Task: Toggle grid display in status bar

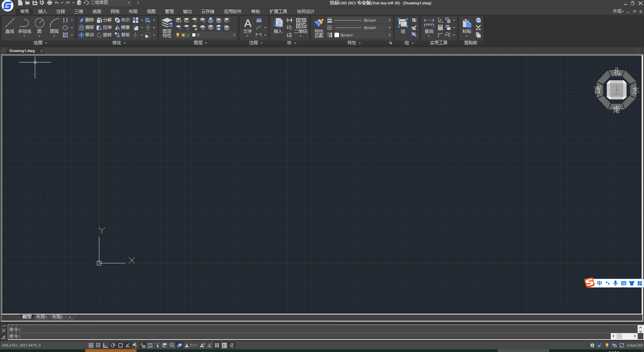Action: point(98,345)
